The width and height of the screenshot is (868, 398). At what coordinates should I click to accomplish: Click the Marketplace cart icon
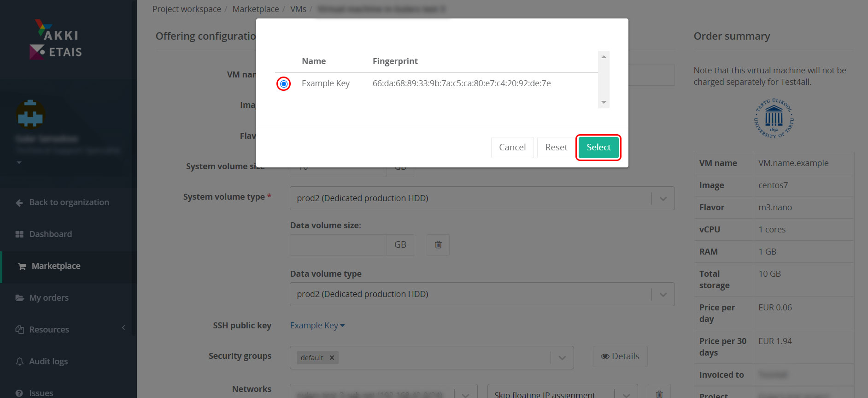pos(22,267)
